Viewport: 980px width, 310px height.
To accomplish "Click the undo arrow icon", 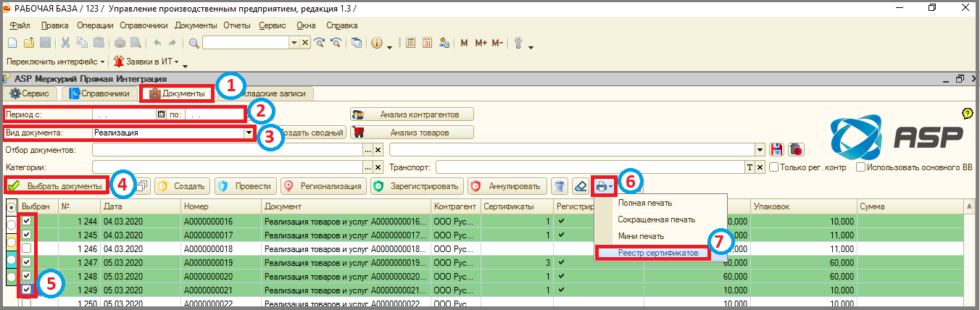I will (157, 43).
